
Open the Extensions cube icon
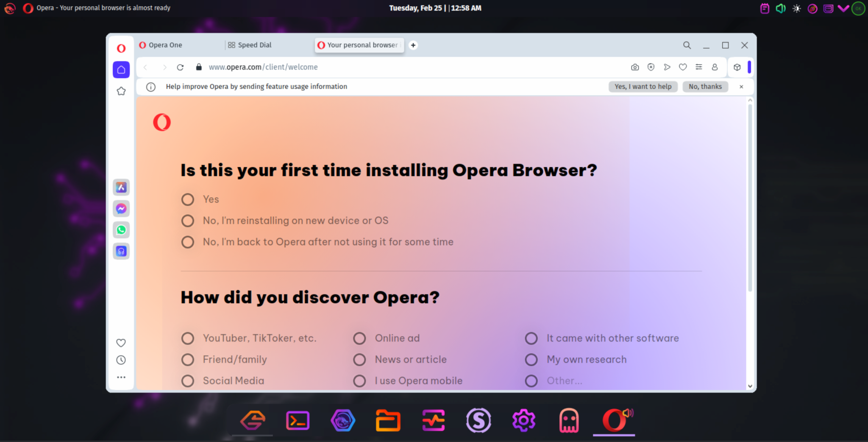737,67
